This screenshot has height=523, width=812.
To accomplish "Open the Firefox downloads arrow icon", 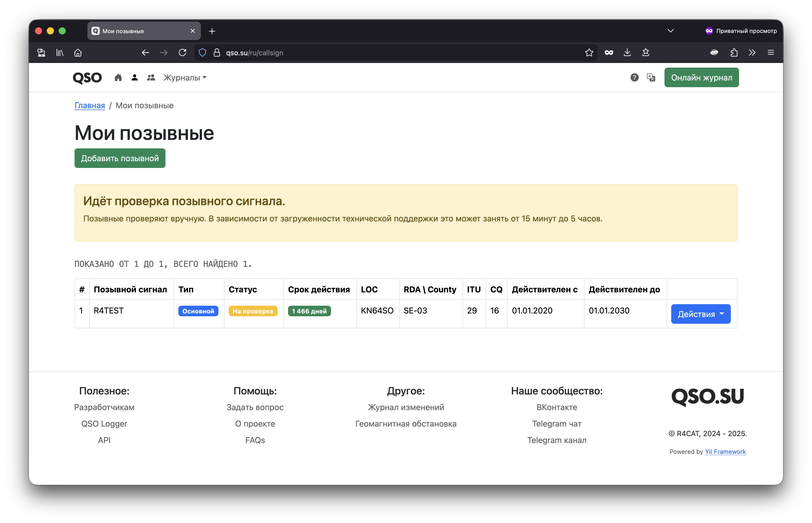I will coord(627,53).
